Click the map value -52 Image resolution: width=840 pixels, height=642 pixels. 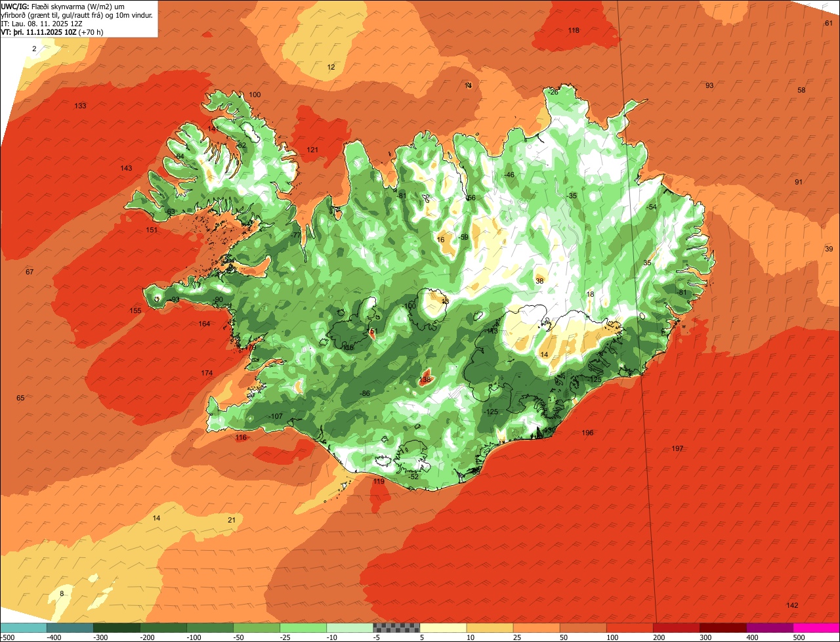[x=413, y=477]
